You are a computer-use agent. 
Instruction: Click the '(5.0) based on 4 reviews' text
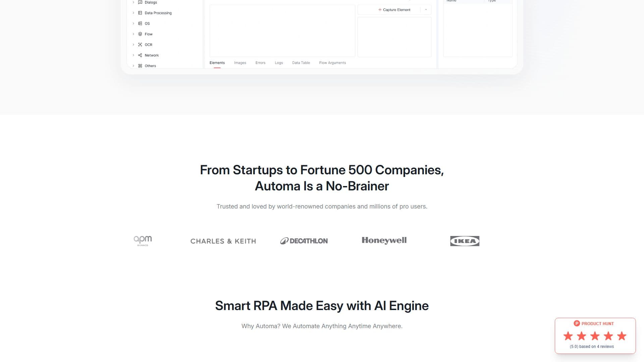[592, 347]
